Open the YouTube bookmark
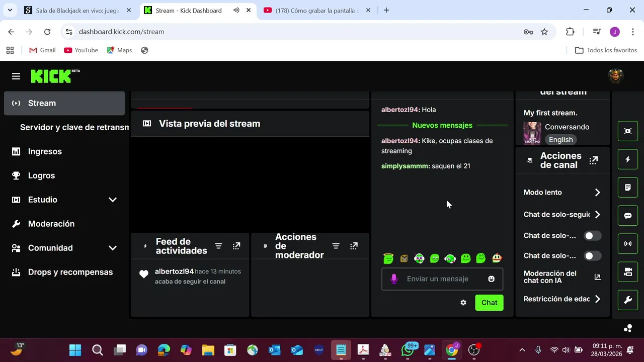The height and width of the screenshot is (362, 644). pos(81,50)
